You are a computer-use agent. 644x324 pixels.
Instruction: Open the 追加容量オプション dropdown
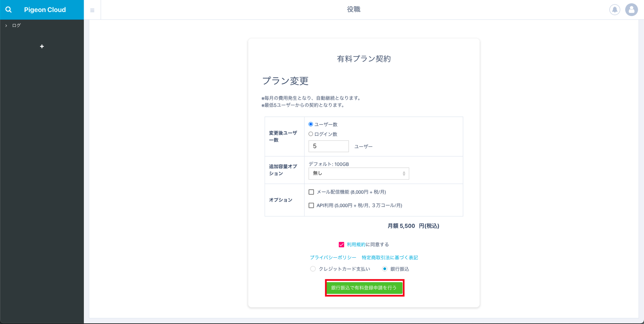tap(358, 173)
